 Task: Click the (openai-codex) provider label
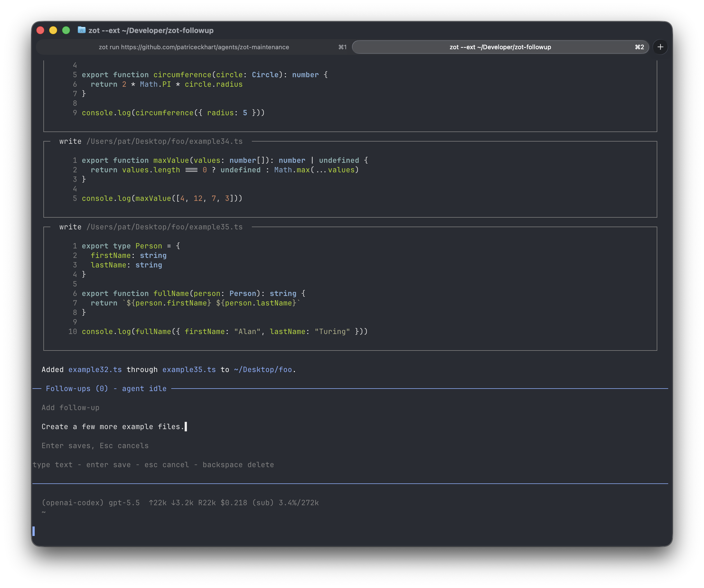pos(73,502)
